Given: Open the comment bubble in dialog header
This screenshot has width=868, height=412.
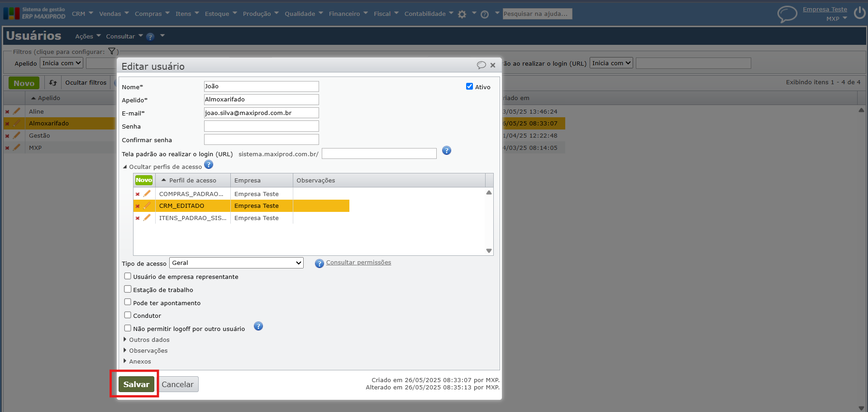Looking at the screenshot, I should pos(481,65).
